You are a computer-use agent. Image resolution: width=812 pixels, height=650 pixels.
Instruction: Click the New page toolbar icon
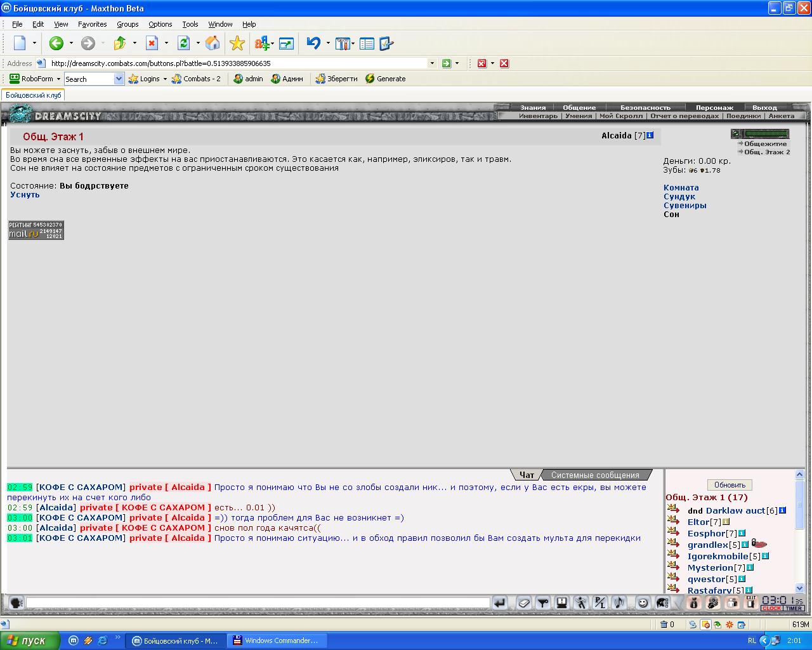tap(20, 43)
